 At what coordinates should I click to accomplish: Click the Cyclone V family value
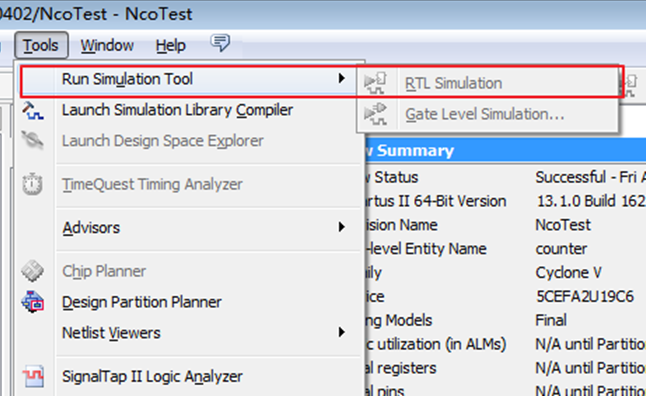[568, 272]
